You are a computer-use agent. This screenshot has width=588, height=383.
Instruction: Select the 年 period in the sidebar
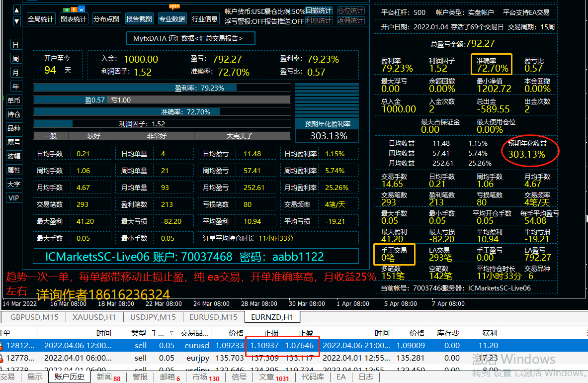coord(16,86)
